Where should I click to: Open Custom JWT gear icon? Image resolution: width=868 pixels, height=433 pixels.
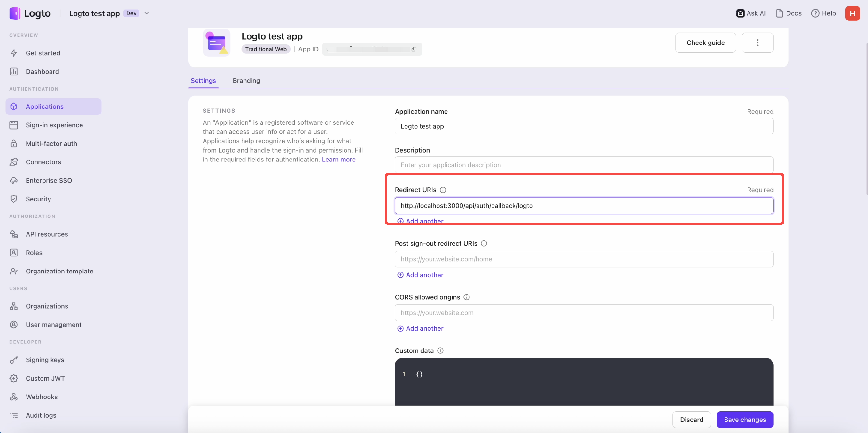tap(14, 378)
